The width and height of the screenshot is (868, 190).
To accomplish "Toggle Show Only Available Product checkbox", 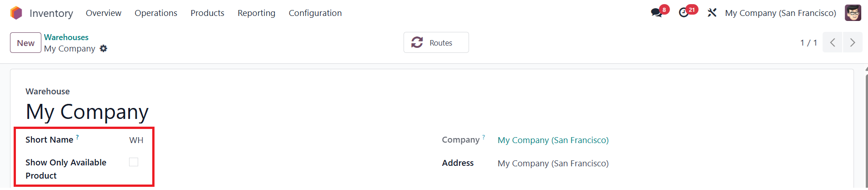I will [134, 162].
